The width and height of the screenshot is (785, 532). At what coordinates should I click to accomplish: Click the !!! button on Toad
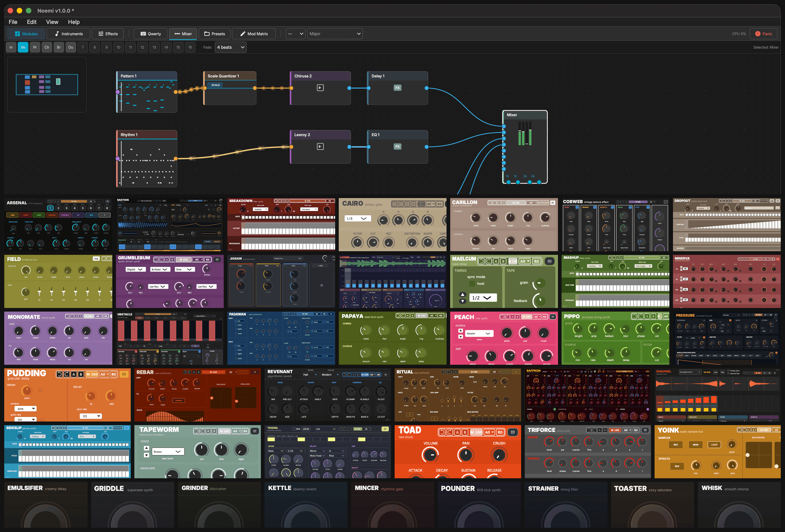click(512, 432)
